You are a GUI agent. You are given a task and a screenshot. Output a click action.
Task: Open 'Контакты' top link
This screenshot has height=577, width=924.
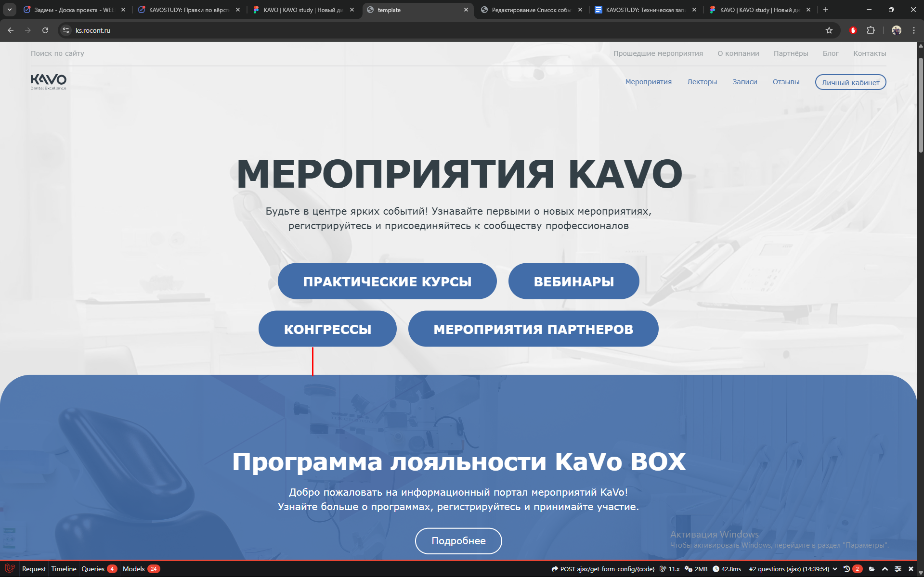(870, 53)
